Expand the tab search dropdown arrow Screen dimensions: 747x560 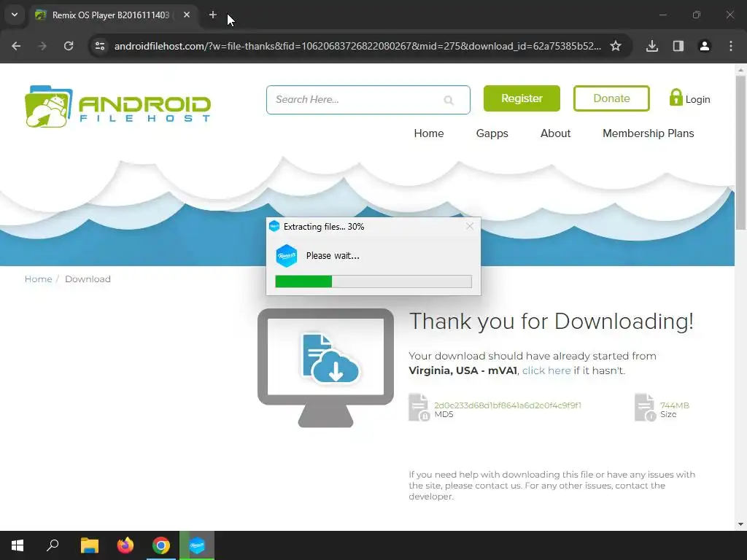[15, 15]
